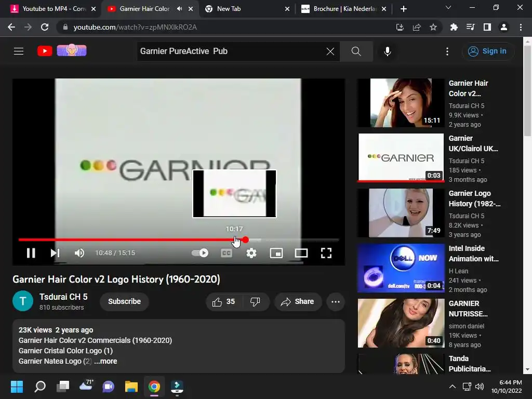Open Intel Inside Animation video title

[474, 254]
